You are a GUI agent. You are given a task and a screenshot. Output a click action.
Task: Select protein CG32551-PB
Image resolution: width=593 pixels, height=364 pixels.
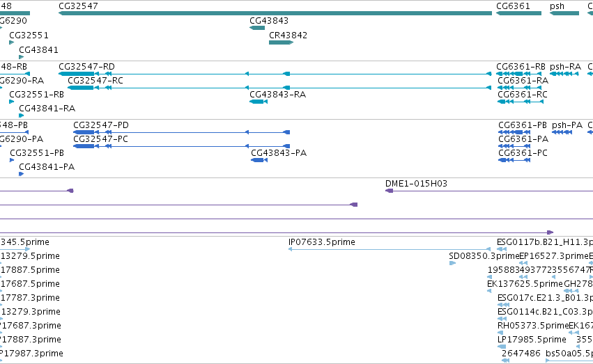click(x=12, y=160)
